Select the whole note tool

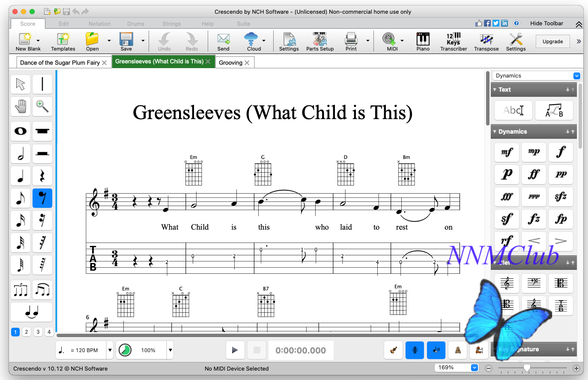click(x=21, y=131)
